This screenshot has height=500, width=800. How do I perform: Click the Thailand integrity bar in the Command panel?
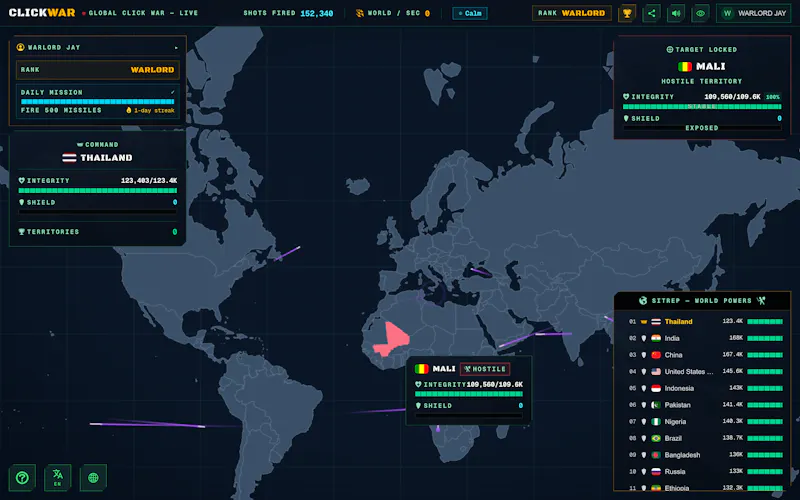coord(97,190)
